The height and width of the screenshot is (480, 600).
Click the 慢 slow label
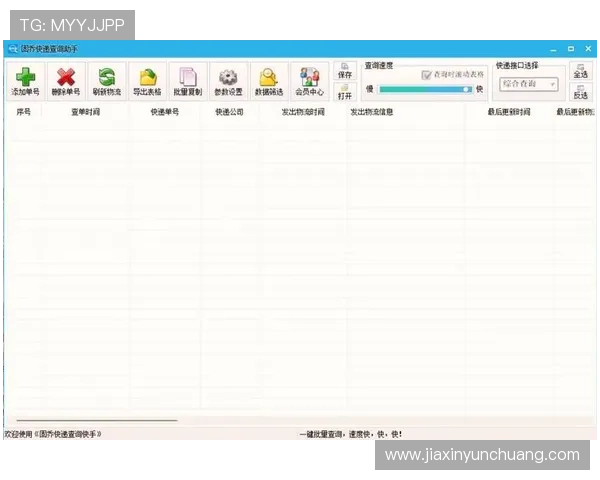tap(370, 89)
